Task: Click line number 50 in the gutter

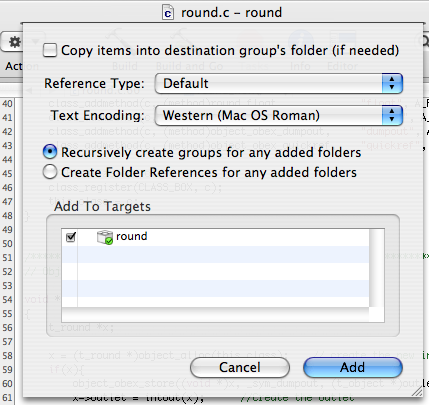Action: point(7,244)
